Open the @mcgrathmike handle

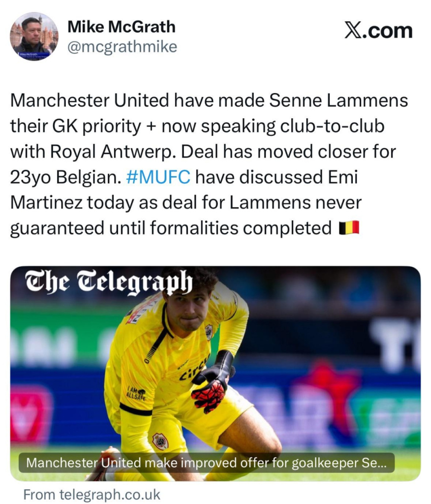(x=122, y=47)
